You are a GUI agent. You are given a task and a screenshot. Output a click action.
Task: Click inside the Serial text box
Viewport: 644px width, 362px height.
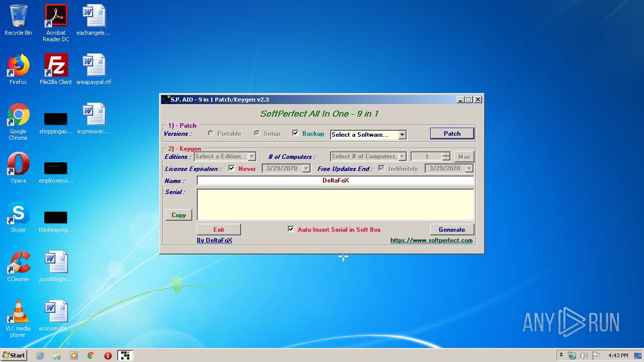point(336,205)
